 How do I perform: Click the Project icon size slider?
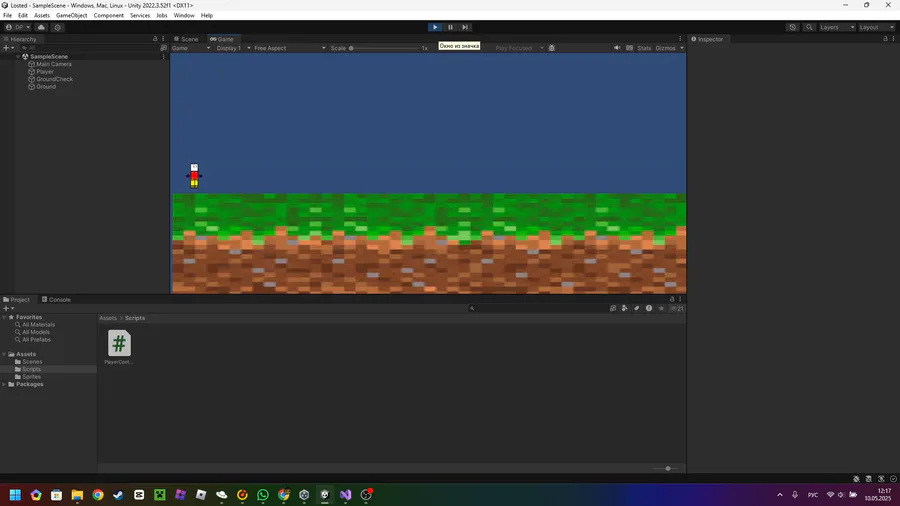tap(667, 469)
